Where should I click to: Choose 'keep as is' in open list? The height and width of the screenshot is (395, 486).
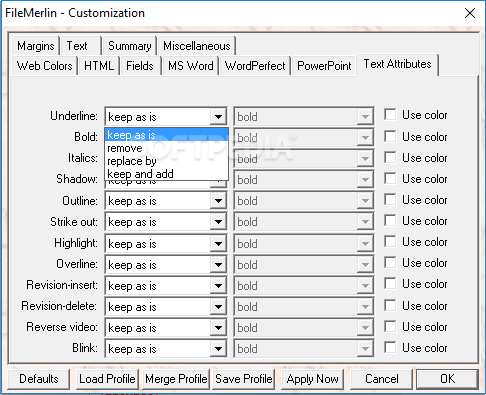click(166, 135)
